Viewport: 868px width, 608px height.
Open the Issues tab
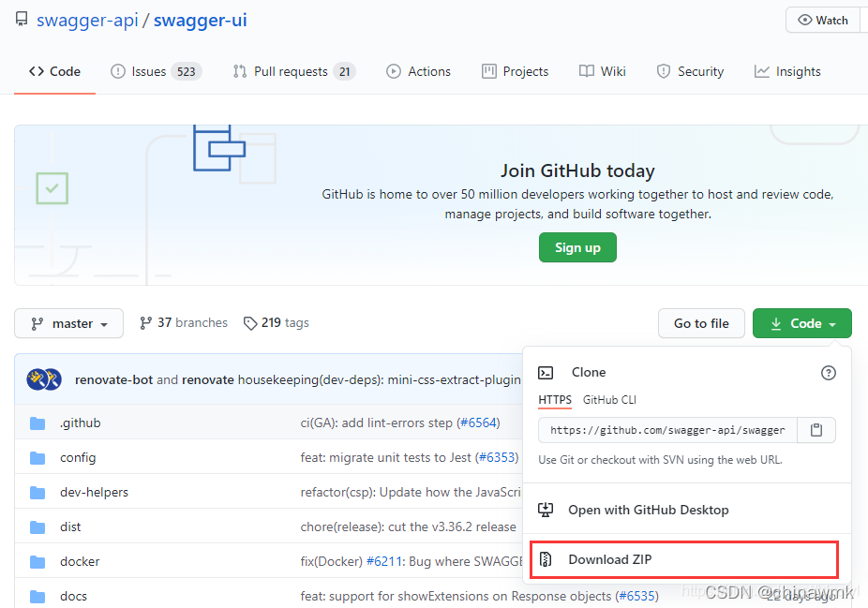(x=157, y=71)
